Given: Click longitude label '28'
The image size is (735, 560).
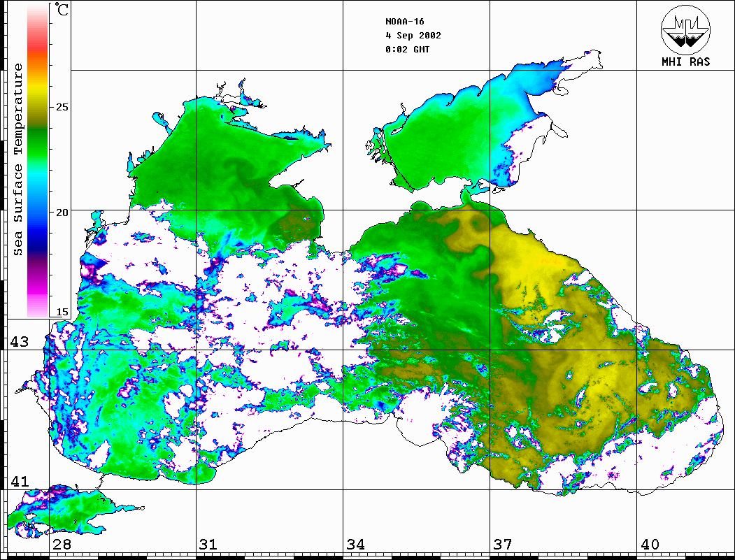Looking at the screenshot, I should [x=62, y=545].
